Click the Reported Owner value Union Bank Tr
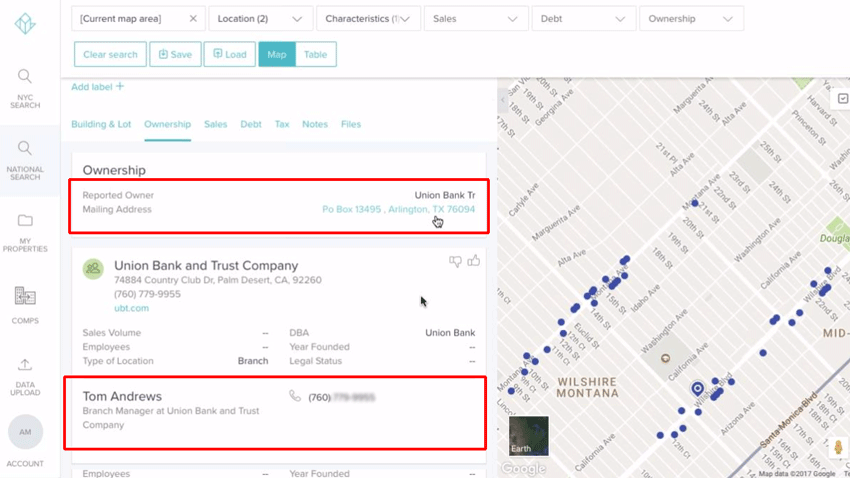The image size is (850, 478). point(445,195)
